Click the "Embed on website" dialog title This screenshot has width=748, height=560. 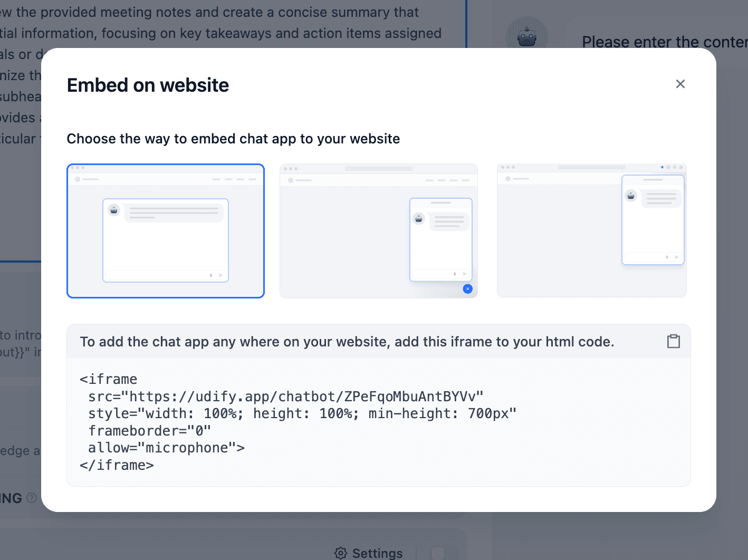pyautogui.click(x=148, y=85)
